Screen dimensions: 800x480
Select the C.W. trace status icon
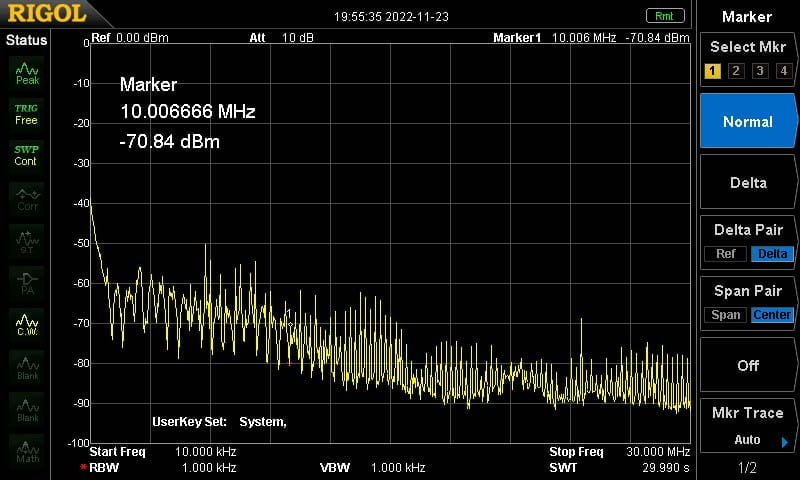click(27, 325)
